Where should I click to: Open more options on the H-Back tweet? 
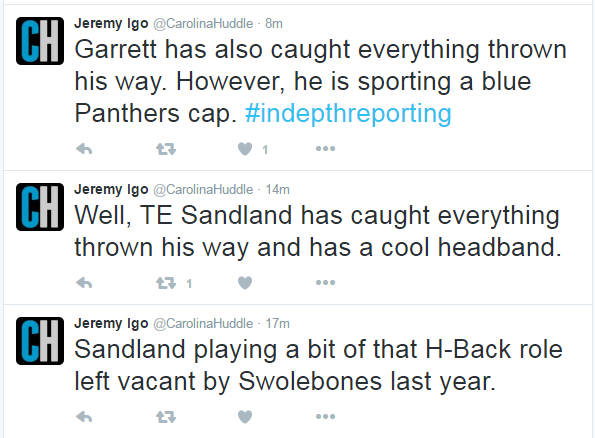326,417
